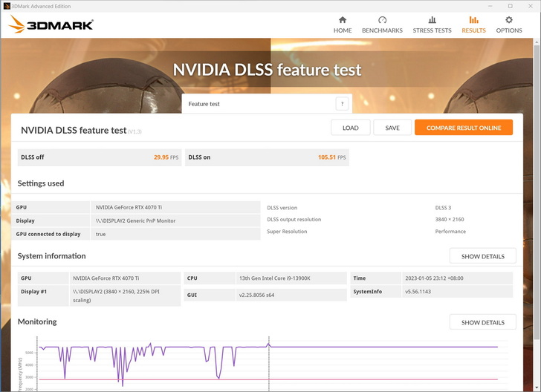541x392 pixels.
Task: Maximize the 3DMark window
Action: tap(510, 6)
